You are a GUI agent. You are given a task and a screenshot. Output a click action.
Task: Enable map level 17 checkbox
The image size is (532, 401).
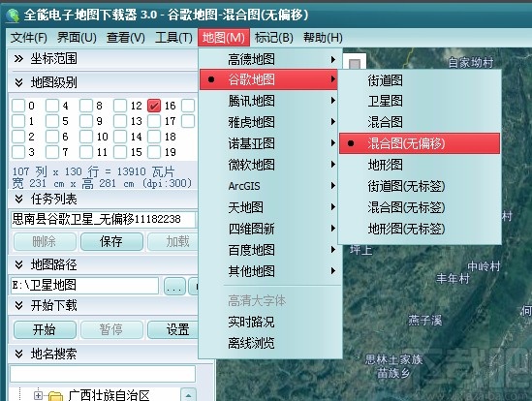(154, 121)
